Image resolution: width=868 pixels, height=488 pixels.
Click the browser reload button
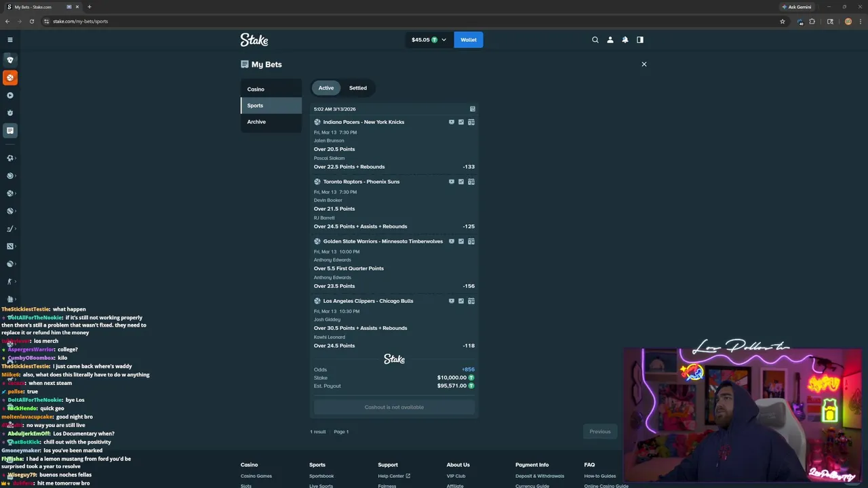[31, 21]
